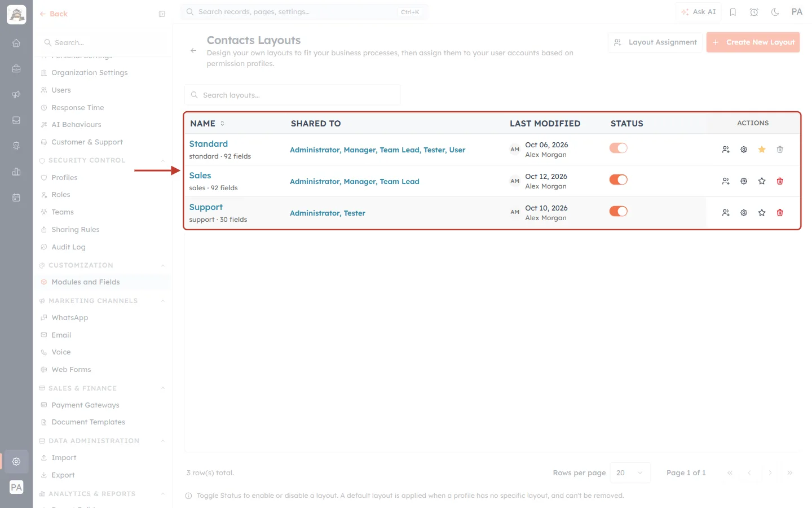Open the Support layout link
This screenshot has width=812, height=508.
click(x=206, y=207)
